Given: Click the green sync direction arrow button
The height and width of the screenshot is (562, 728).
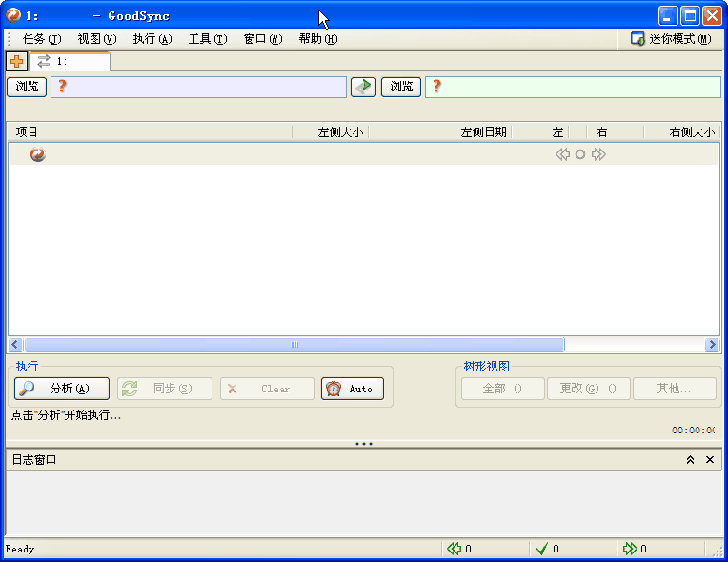Looking at the screenshot, I should [x=363, y=87].
